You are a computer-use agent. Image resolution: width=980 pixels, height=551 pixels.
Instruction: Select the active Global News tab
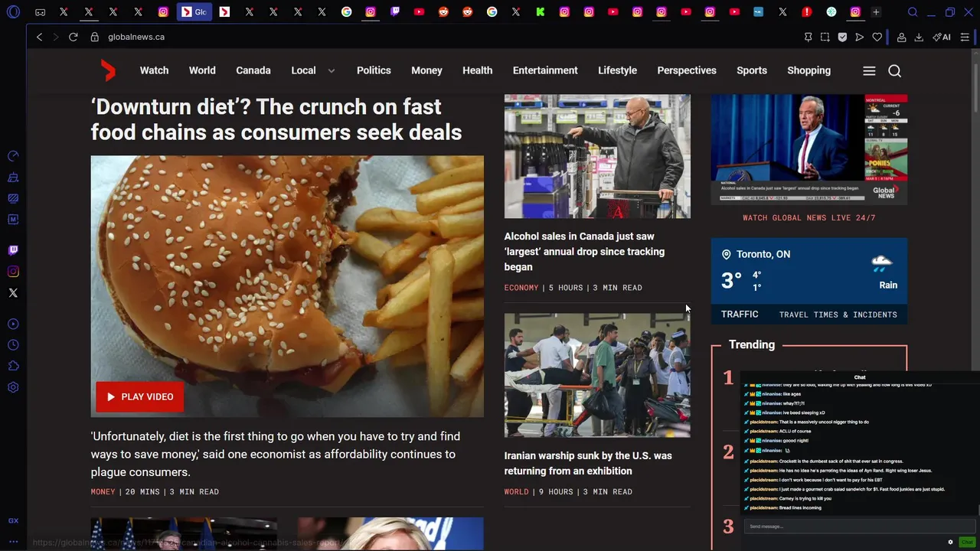click(x=194, y=12)
